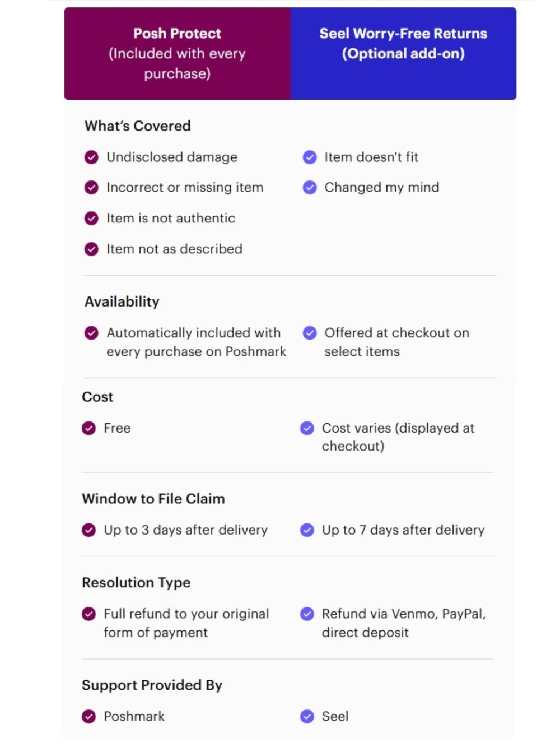This screenshot has height=747, width=560.
Task: Click the checkmark beside Automatically included with every purchase
Action: [x=91, y=333]
